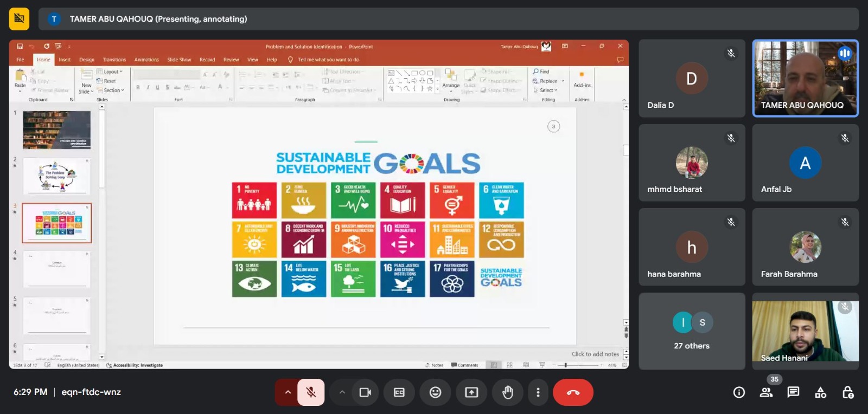868x414 pixels.
Task: Leave the call with red button
Action: tap(573, 392)
